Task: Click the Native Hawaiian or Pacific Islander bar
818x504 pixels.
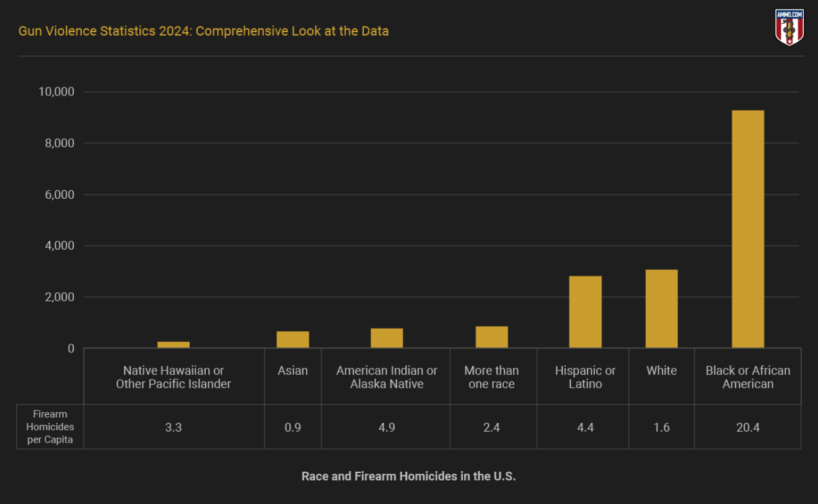Action: click(x=174, y=344)
